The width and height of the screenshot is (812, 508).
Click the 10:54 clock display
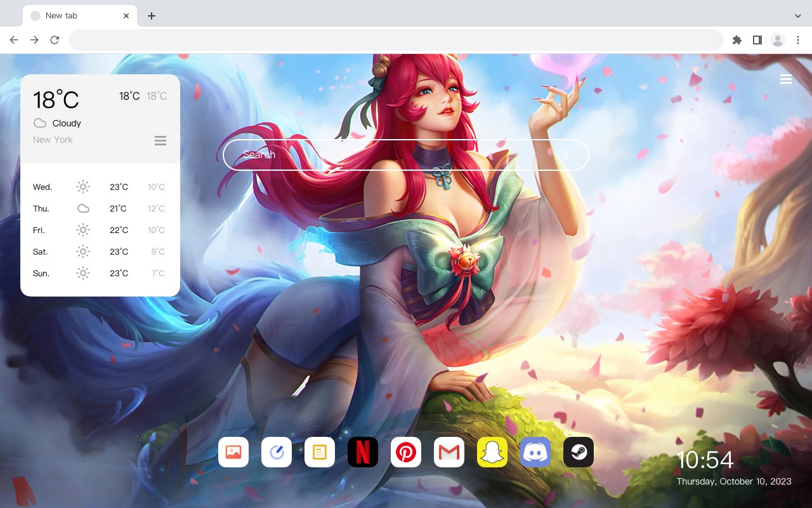click(x=705, y=460)
